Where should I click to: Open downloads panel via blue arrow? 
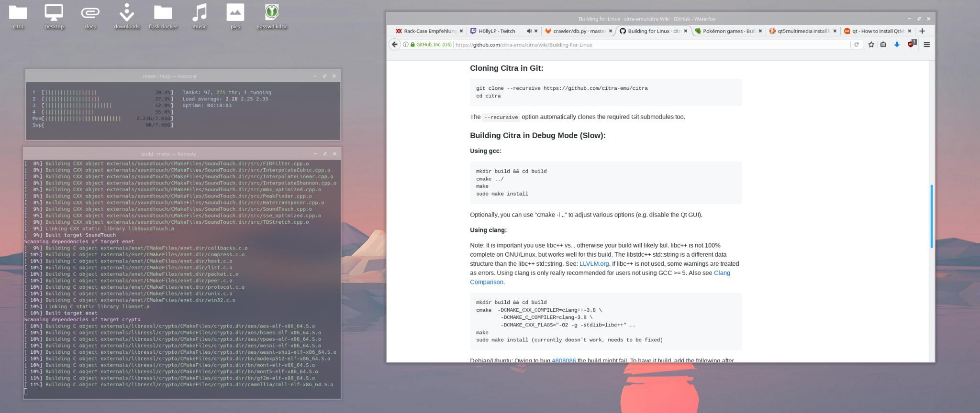897,44
